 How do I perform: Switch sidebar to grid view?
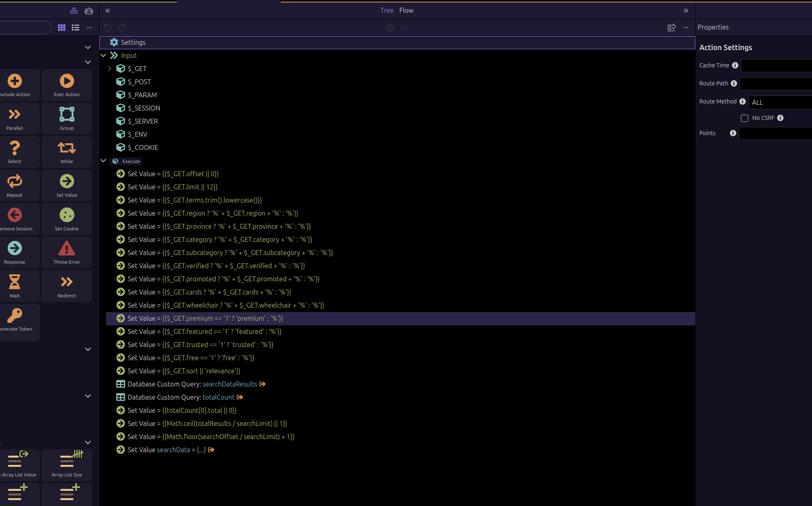point(62,28)
